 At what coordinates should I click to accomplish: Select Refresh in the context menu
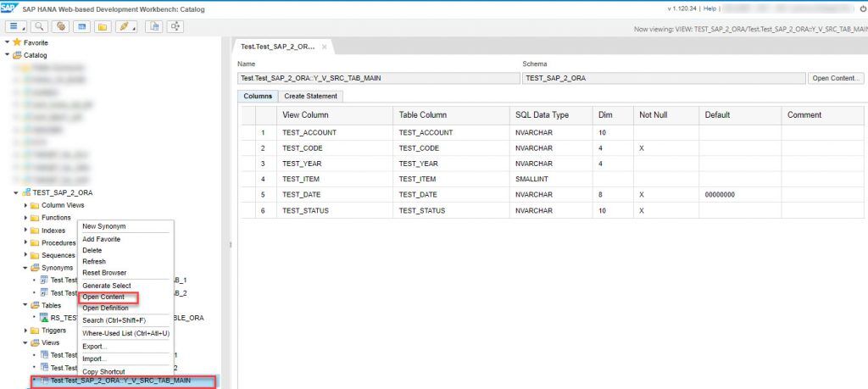(94, 261)
